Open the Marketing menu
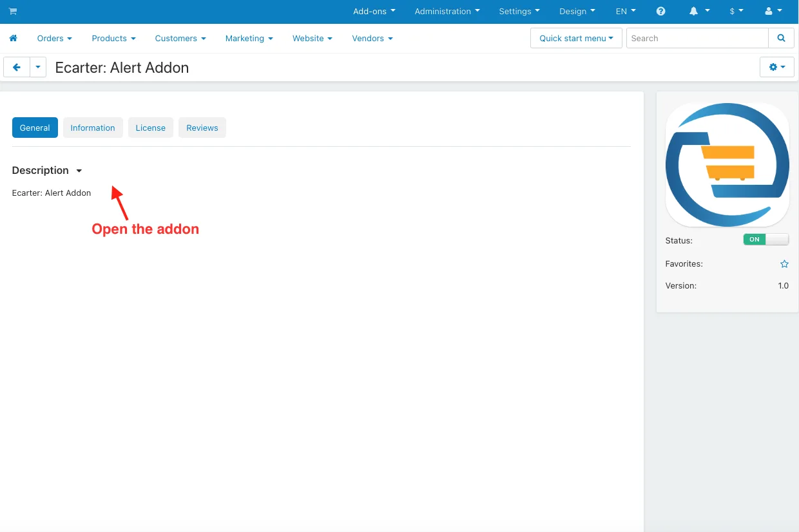799x532 pixels. tap(249, 39)
